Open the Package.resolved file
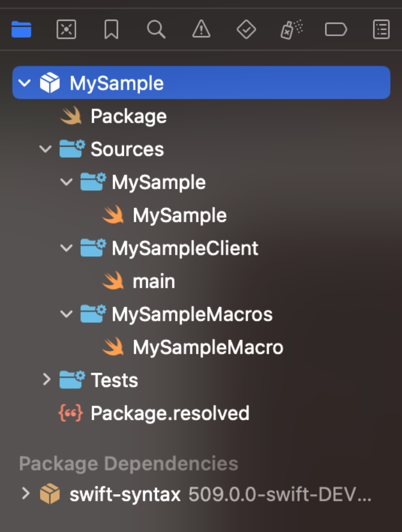The height and width of the screenshot is (532, 402). [x=154, y=413]
